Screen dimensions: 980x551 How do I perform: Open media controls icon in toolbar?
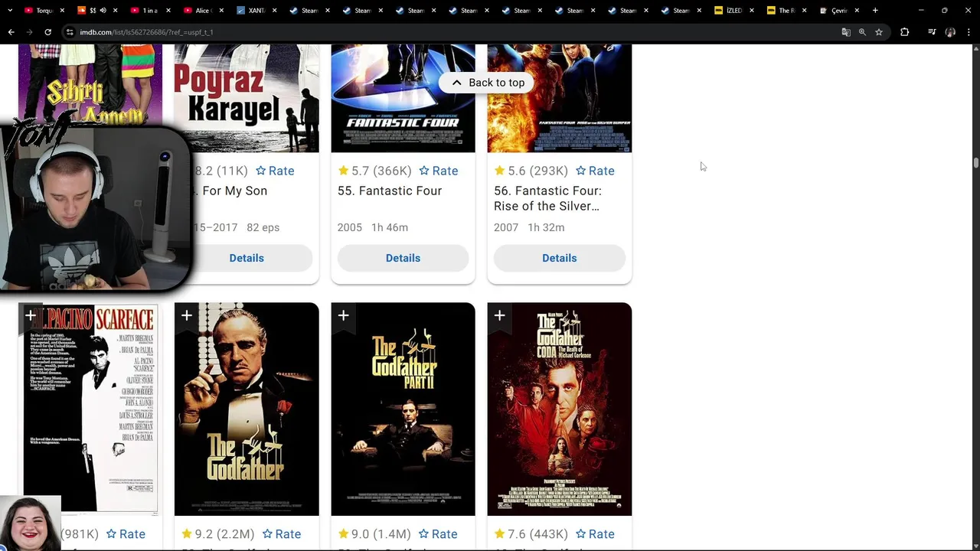pyautogui.click(x=932, y=32)
